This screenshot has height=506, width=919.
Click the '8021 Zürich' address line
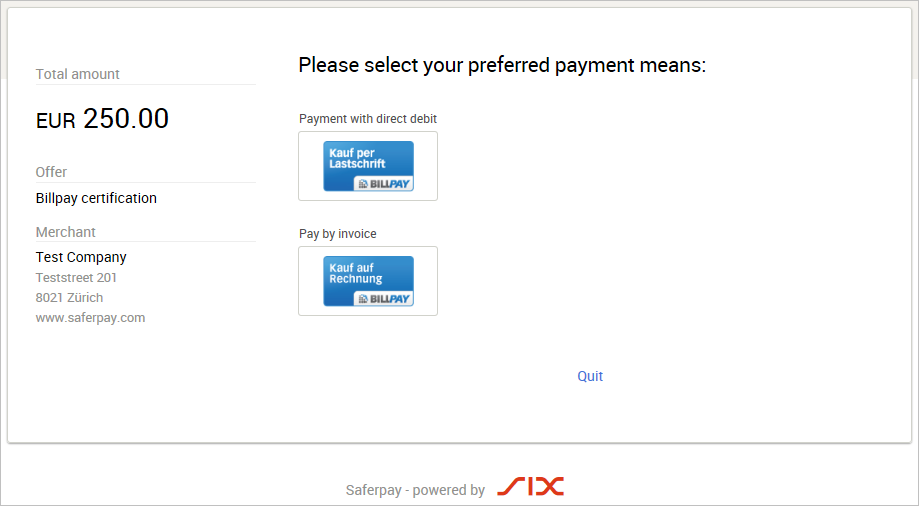[69, 297]
